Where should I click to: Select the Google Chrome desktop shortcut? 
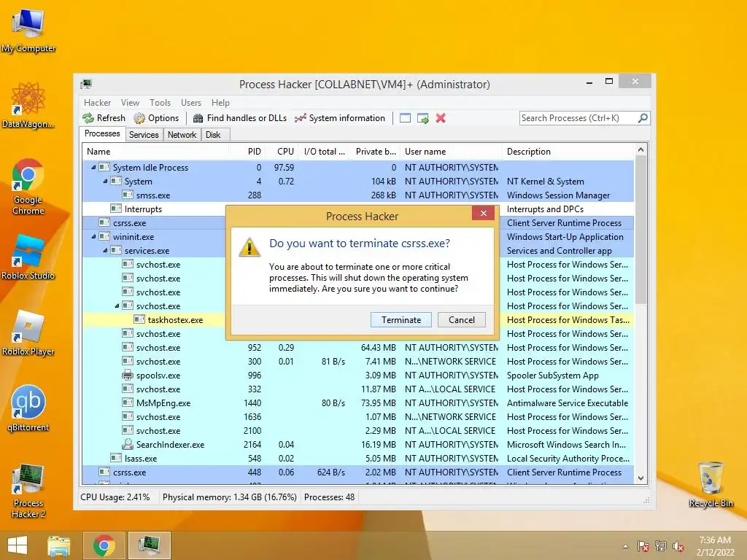tap(28, 187)
